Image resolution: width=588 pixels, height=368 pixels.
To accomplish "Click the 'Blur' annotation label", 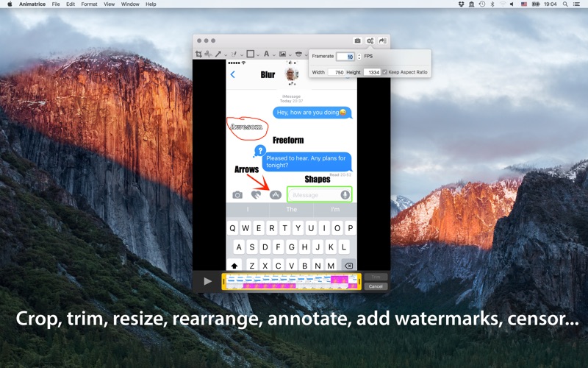I will (x=268, y=75).
